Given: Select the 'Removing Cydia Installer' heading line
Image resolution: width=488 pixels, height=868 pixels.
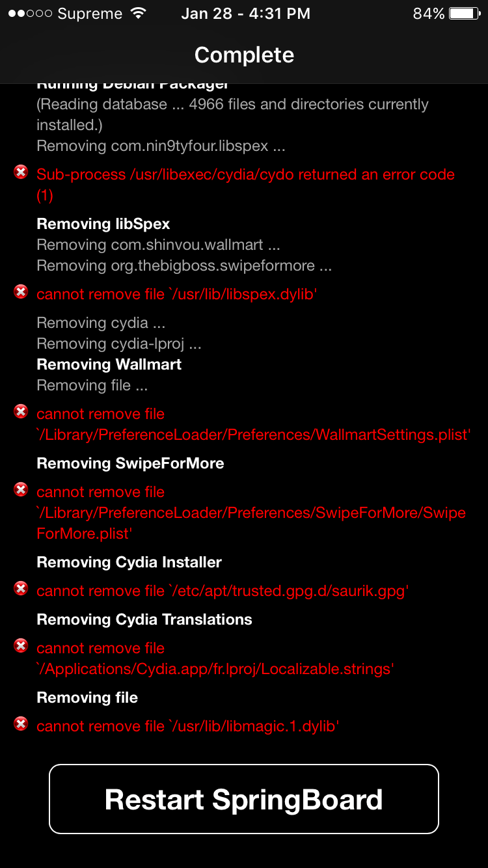Looking at the screenshot, I should pos(129,562).
